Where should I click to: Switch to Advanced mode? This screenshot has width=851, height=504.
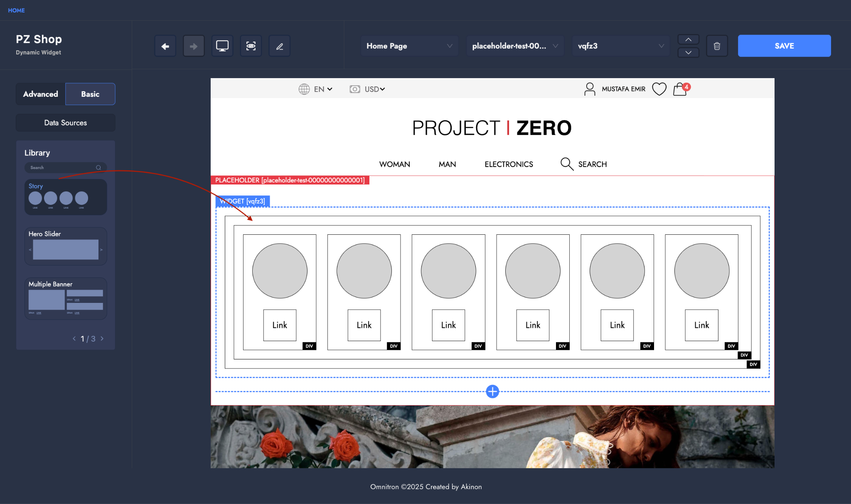point(41,94)
